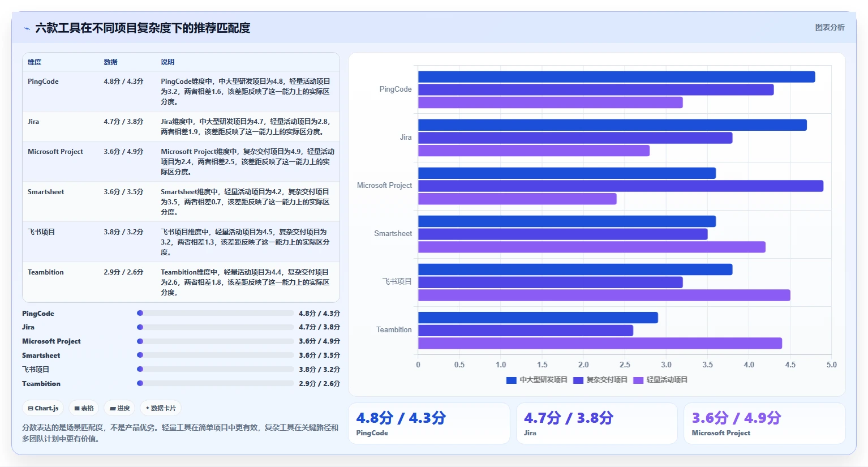The height and width of the screenshot is (467, 868).
Task: Select Teambition in the table's first column
Action: click(x=46, y=272)
